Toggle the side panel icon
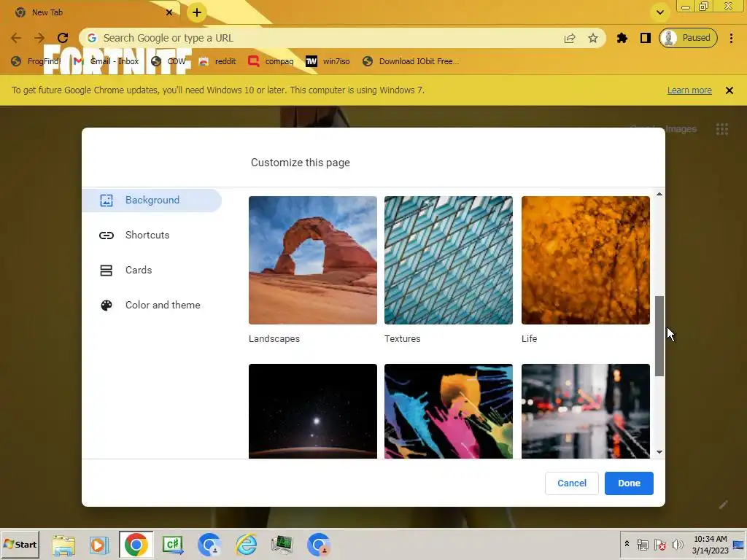Screen dimensions: 747x560 tap(645, 38)
